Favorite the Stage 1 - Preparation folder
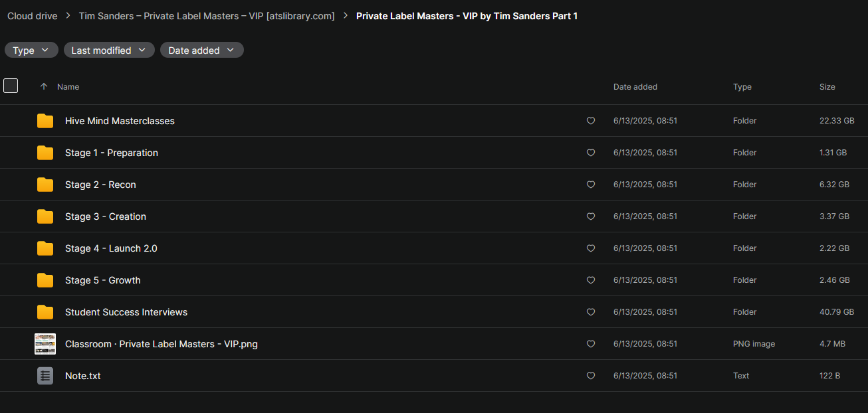 (590, 153)
